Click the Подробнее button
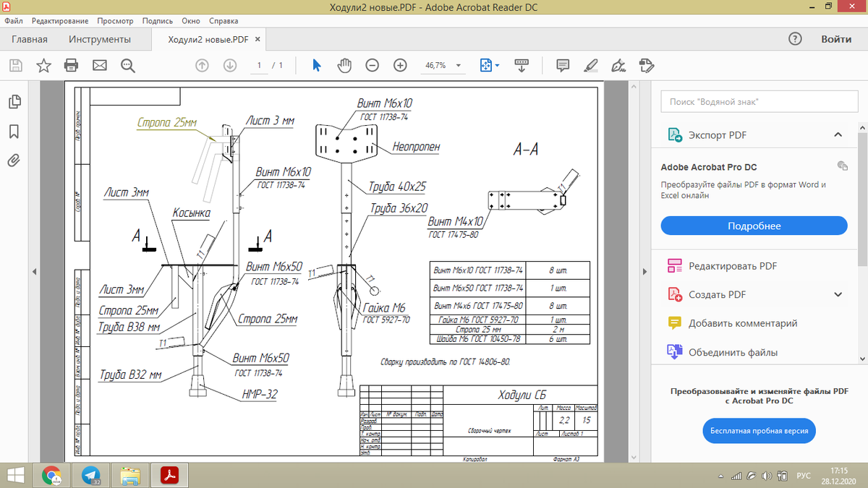 [x=754, y=226]
